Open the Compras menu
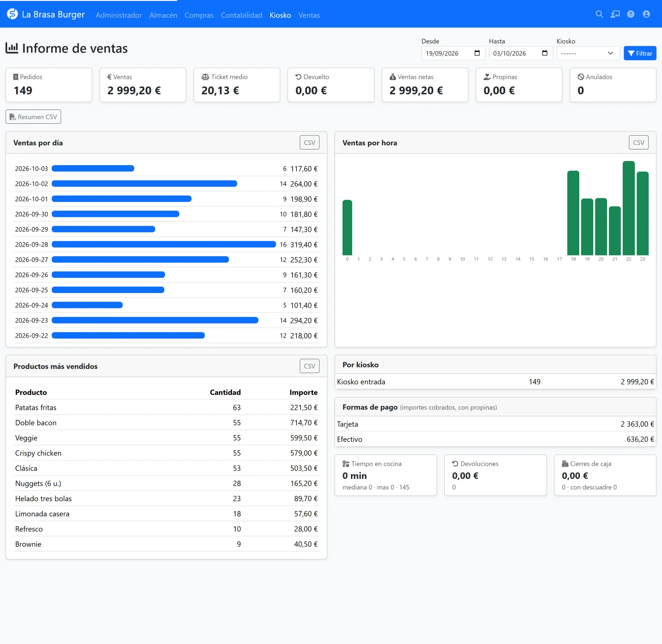This screenshot has width=662, height=644. coord(199,15)
